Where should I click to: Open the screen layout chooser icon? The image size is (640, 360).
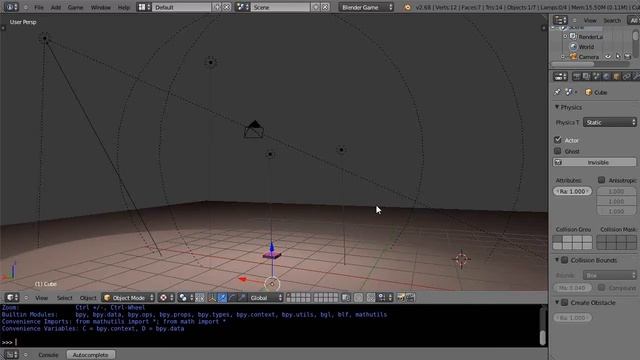(x=143, y=7)
